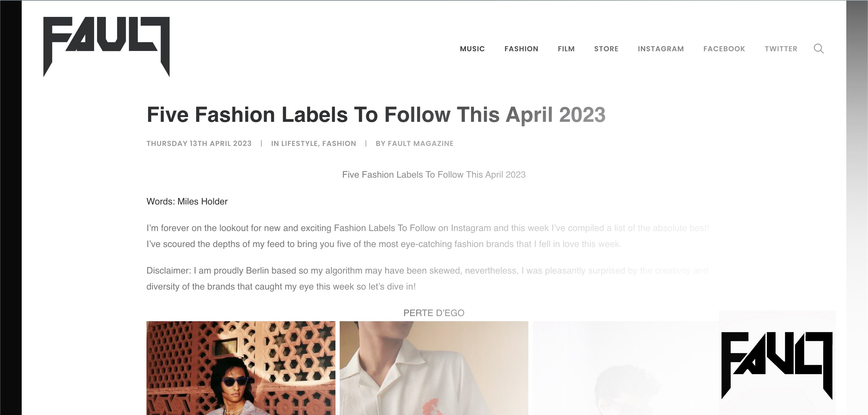This screenshot has height=415, width=868.
Task: Visit the Instagram navigation link
Action: coord(660,49)
